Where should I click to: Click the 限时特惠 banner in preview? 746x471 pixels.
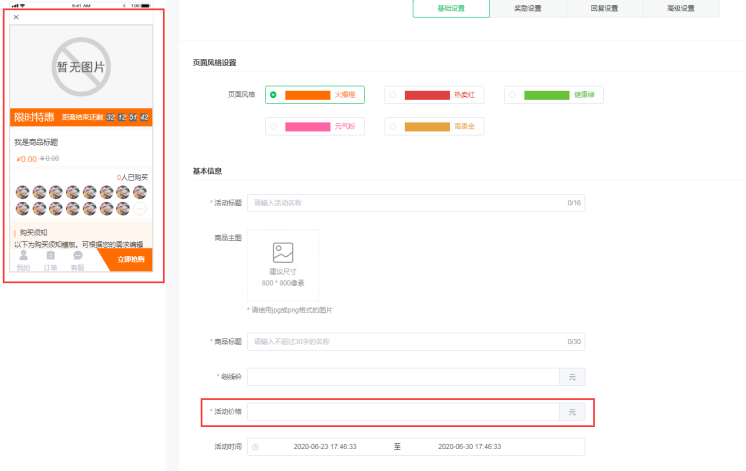click(81, 117)
